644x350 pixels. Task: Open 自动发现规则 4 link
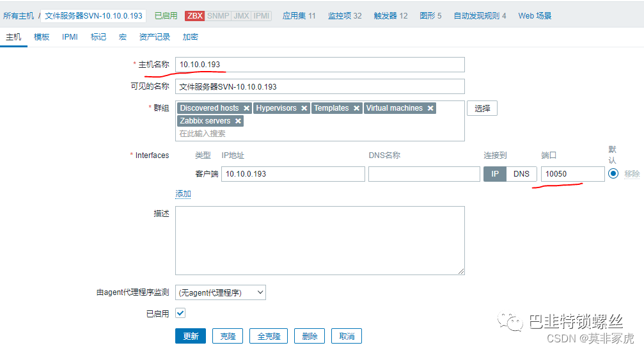pyautogui.click(x=480, y=15)
